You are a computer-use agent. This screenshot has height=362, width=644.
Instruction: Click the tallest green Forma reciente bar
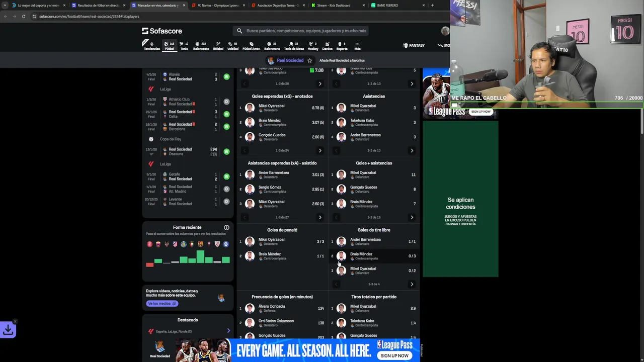click(x=200, y=256)
